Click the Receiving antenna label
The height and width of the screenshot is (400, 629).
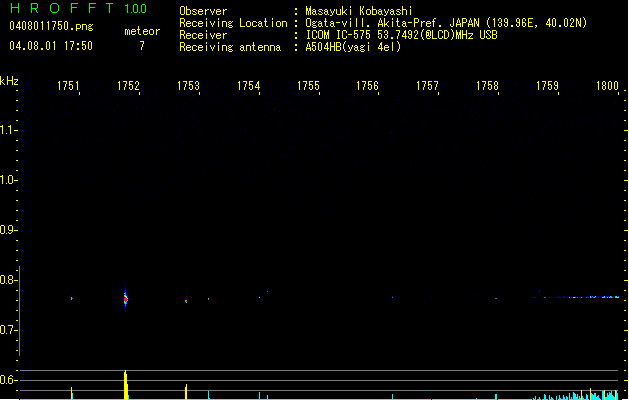coord(230,47)
